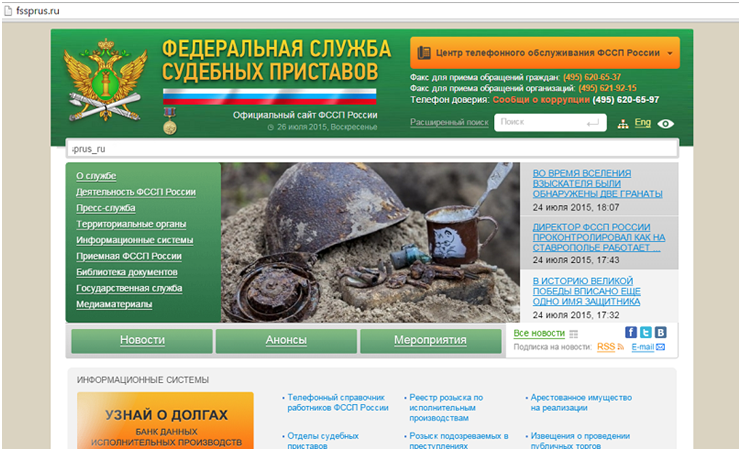Click the Facebook icon
The image size is (741, 451).
coord(631,332)
